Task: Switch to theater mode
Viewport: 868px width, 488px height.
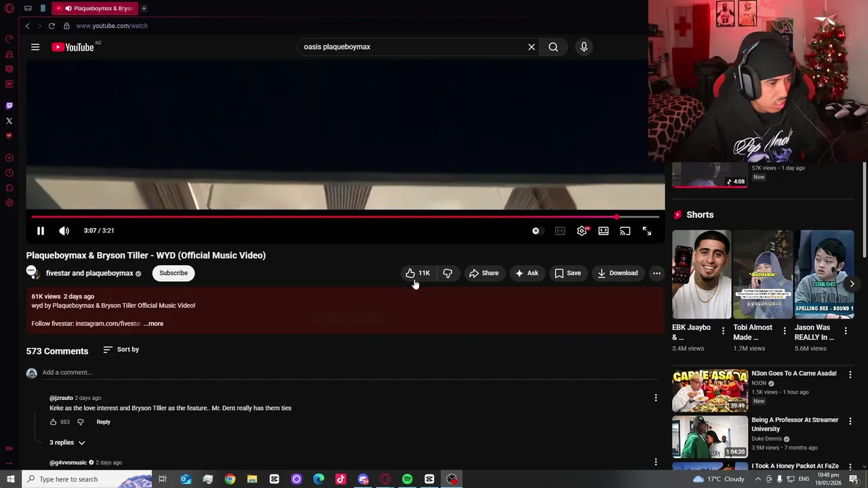Action: click(x=604, y=231)
